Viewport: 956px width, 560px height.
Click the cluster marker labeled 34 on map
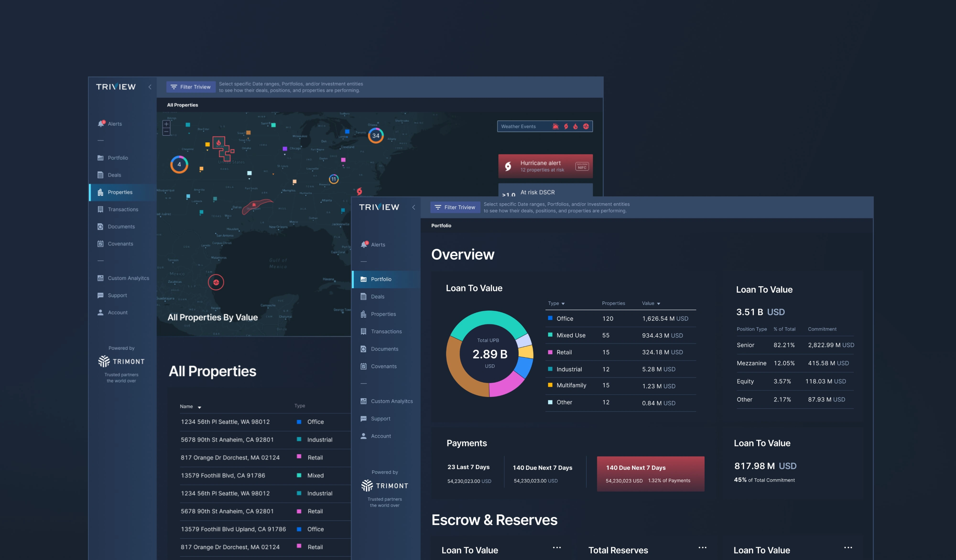(x=375, y=135)
